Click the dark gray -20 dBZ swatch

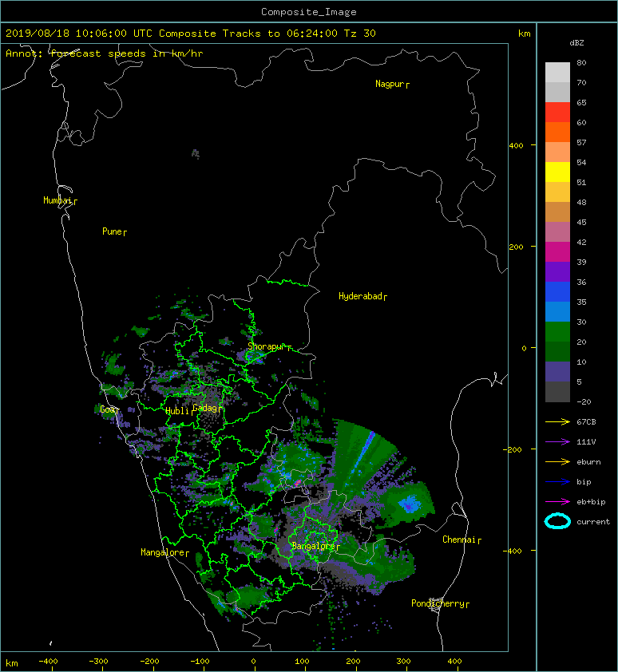pos(557,392)
